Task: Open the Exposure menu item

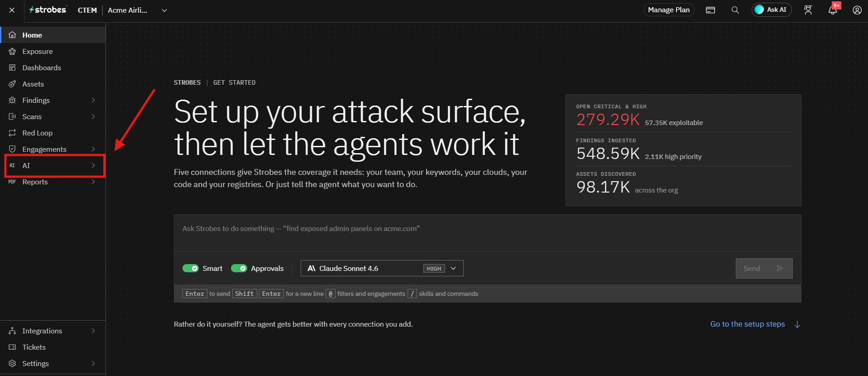Action: click(53, 51)
